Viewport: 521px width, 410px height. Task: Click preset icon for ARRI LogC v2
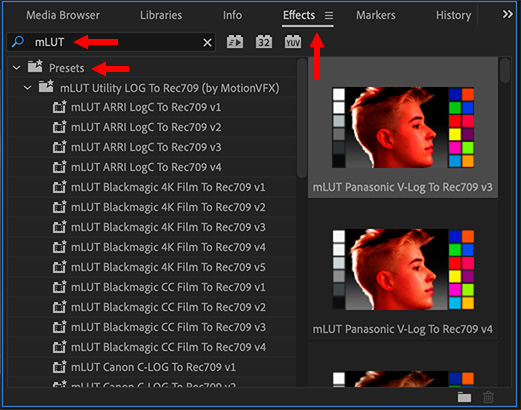(x=60, y=127)
